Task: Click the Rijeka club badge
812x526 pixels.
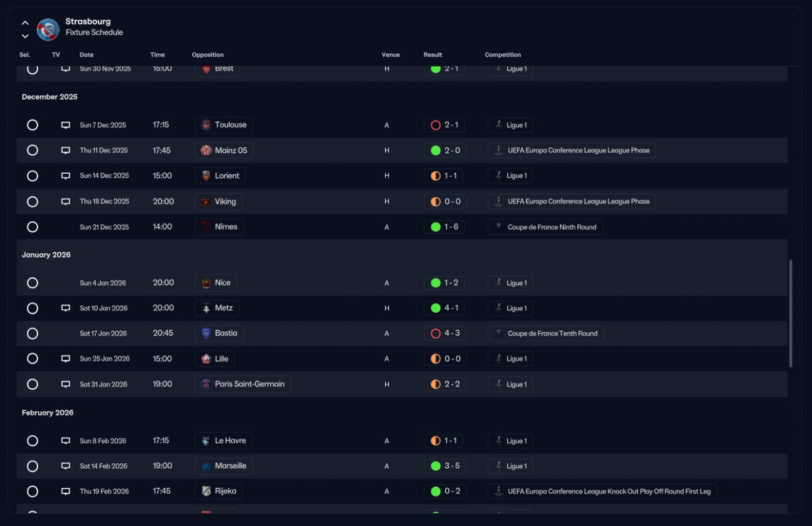Action: pos(206,491)
